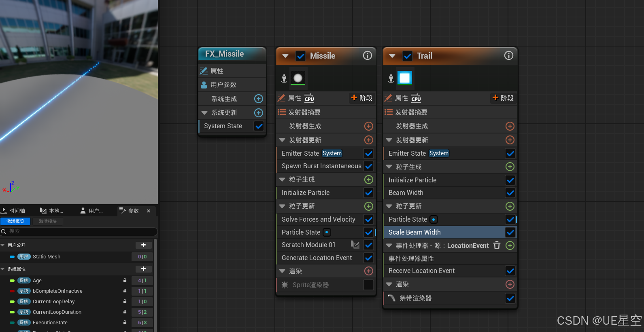Image resolution: width=644 pixels, height=332 pixels.
Task: Add module to Trail 发射器更新
Action: [x=510, y=140]
